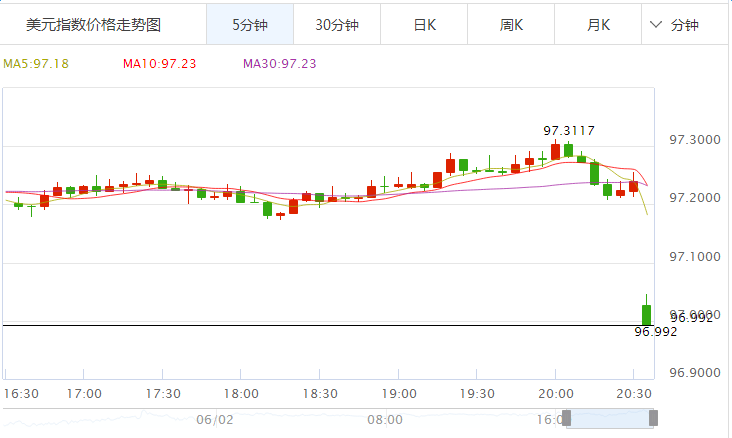
Task: Click the MA5:97.18 legend label
Action: [x=36, y=64]
